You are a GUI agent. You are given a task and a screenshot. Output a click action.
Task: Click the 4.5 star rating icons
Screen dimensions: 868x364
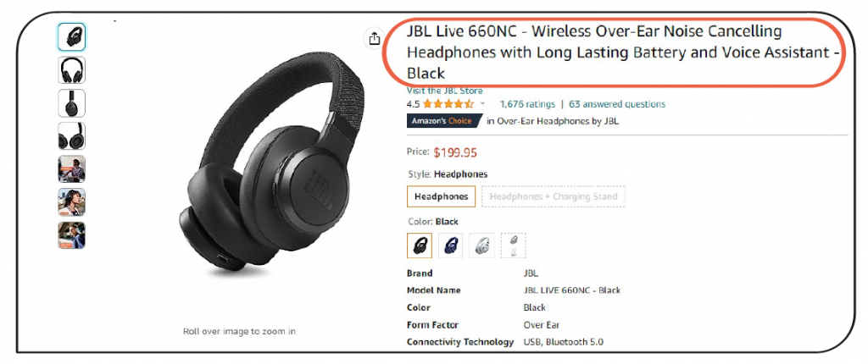449,104
